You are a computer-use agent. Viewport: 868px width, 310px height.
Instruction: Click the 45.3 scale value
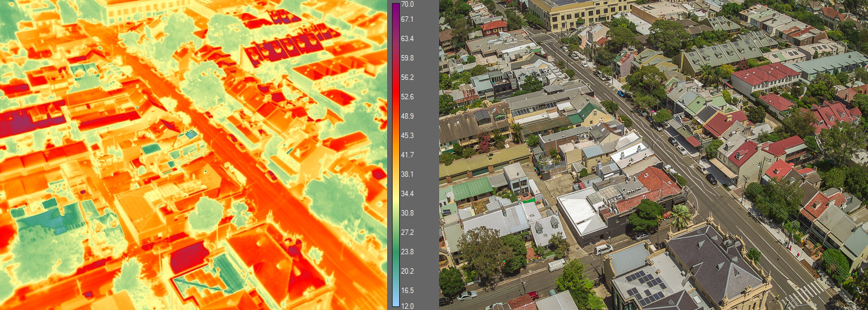(407, 136)
